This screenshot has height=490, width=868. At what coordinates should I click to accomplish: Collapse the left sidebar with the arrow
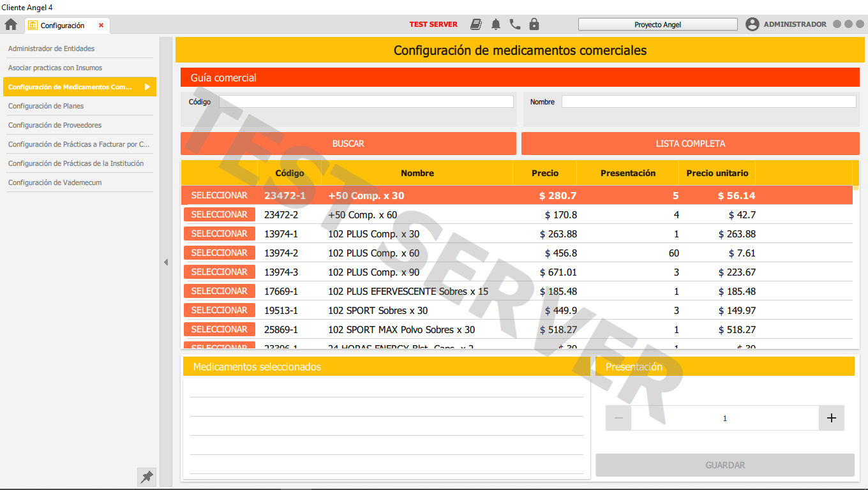point(166,262)
